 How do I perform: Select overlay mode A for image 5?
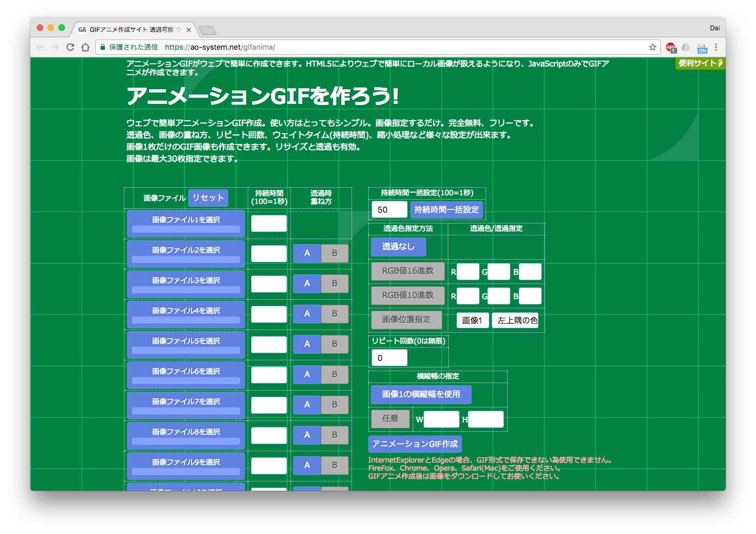[x=307, y=344]
